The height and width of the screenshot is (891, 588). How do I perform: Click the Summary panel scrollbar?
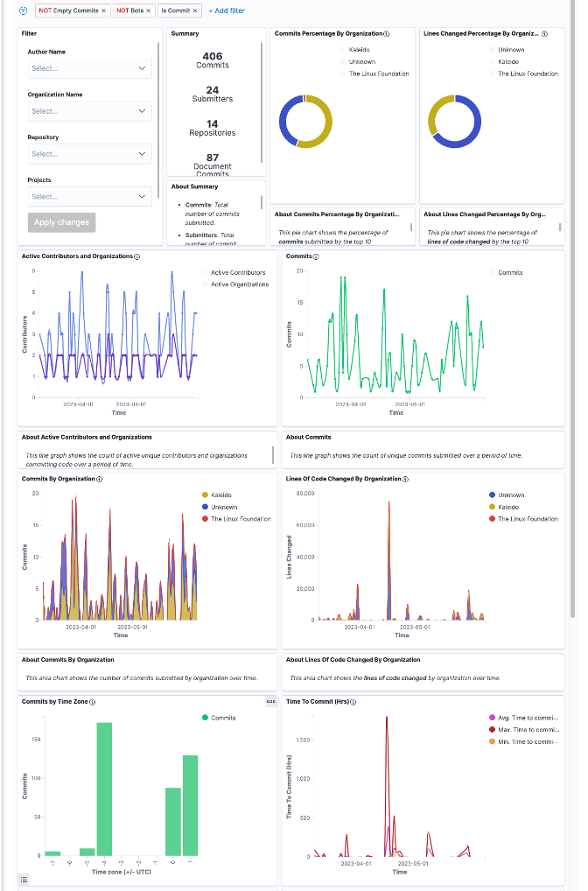click(x=262, y=102)
